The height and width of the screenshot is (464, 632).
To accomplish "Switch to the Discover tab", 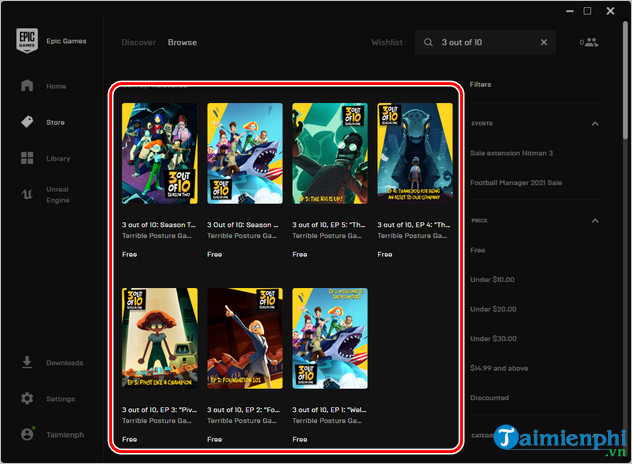I will click(x=138, y=42).
